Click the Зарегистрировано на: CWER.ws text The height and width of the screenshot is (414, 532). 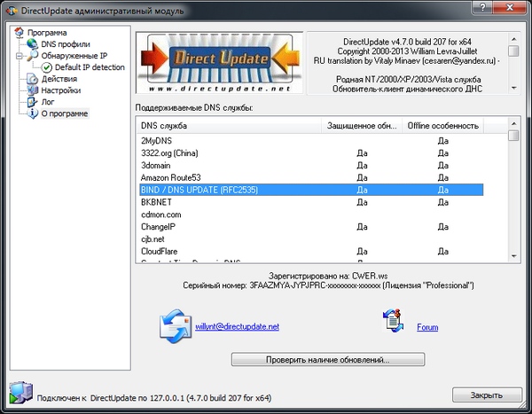328,276
